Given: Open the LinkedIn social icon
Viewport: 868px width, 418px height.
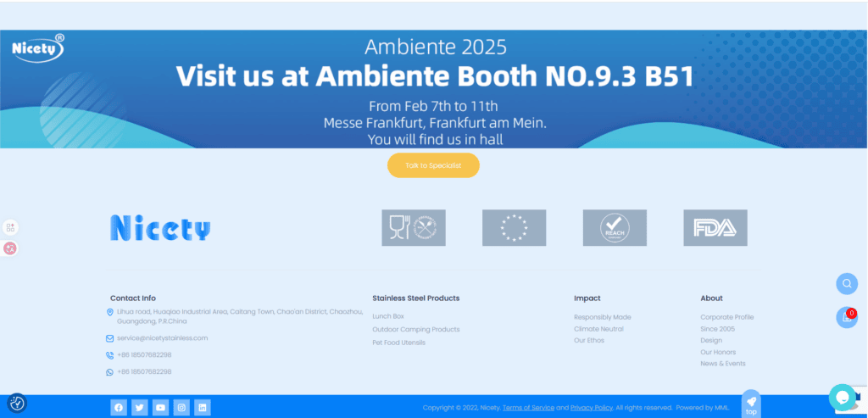Looking at the screenshot, I should 203,408.
